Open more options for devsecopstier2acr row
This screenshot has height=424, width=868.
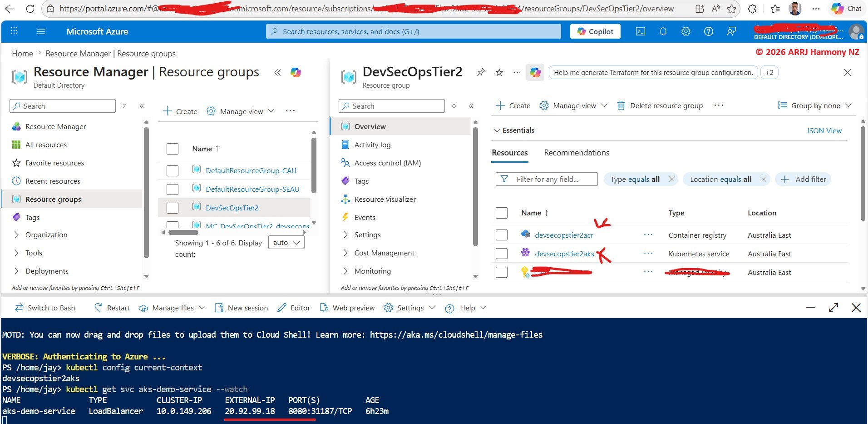click(648, 235)
